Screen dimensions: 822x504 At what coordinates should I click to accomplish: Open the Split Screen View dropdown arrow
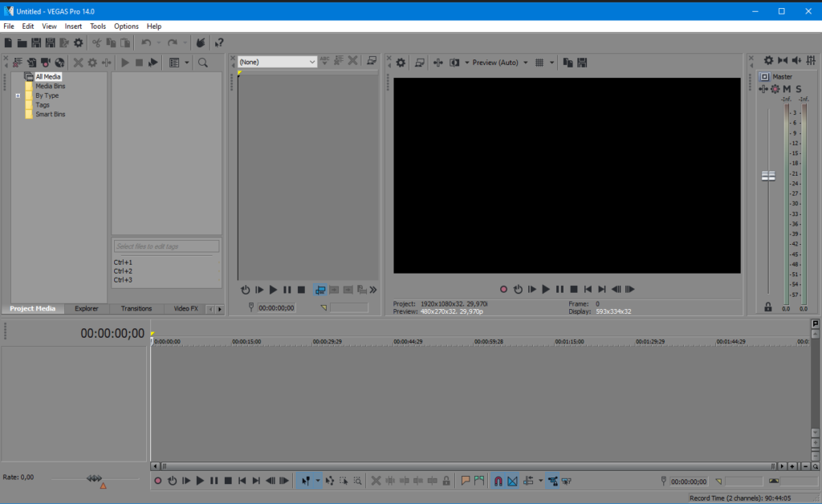(x=466, y=63)
